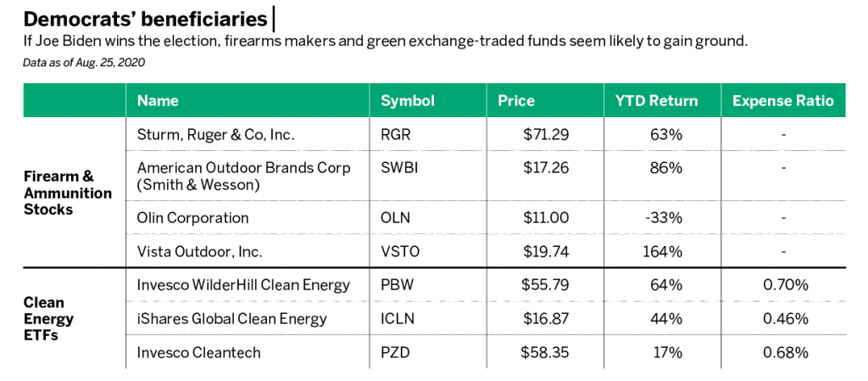Click the 0.46% expense ratio value
868x381 pixels.
coord(786,319)
